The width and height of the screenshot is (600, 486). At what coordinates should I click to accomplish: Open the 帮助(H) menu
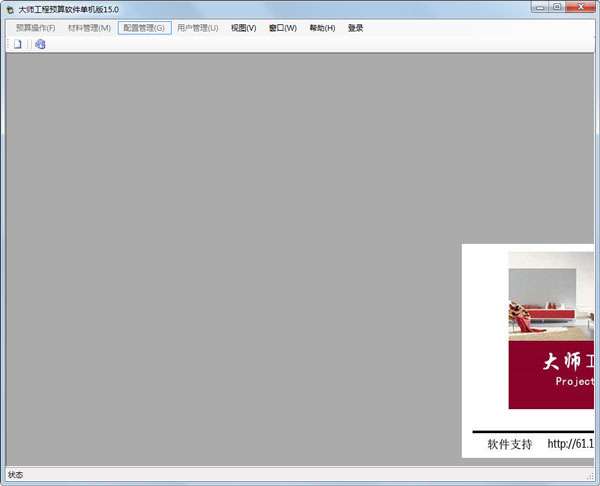tap(322, 28)
